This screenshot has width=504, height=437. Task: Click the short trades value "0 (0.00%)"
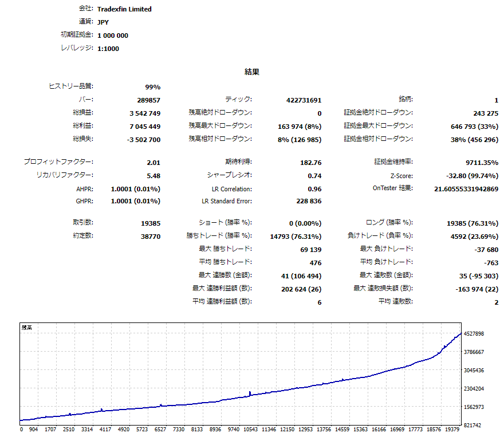click(x=305, y=223)
